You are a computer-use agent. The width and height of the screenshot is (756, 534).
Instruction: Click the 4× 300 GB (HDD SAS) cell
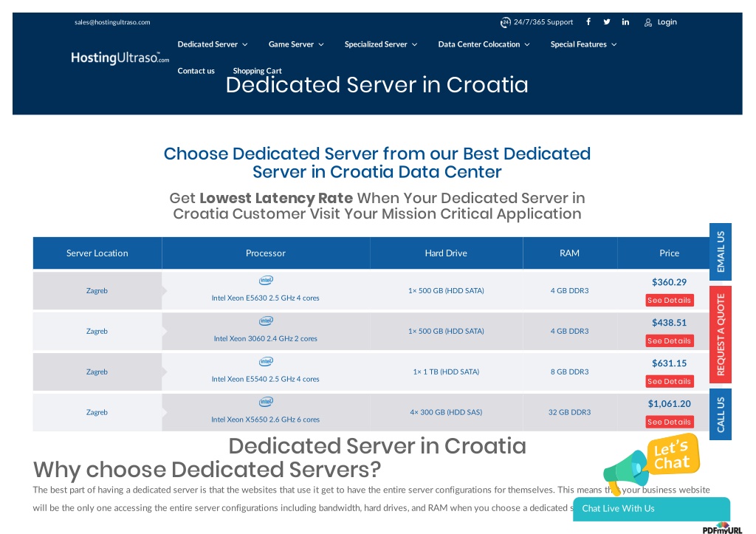tap(446, 412)
